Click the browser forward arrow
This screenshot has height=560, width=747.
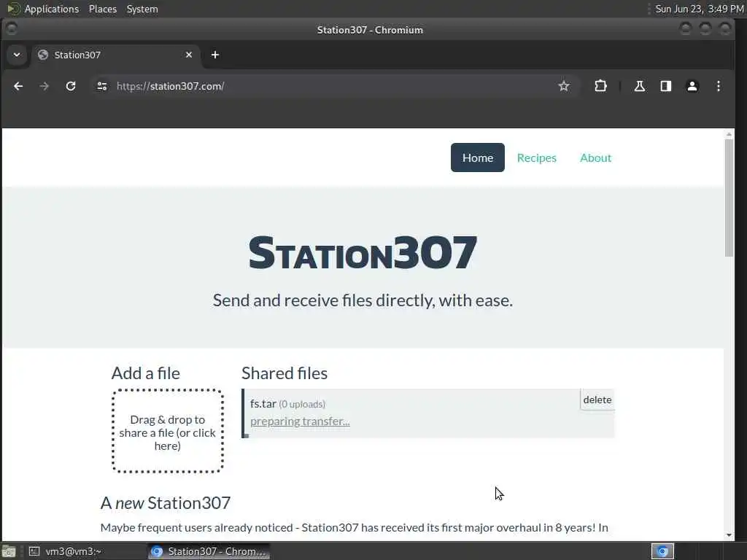tap(44, 86)
